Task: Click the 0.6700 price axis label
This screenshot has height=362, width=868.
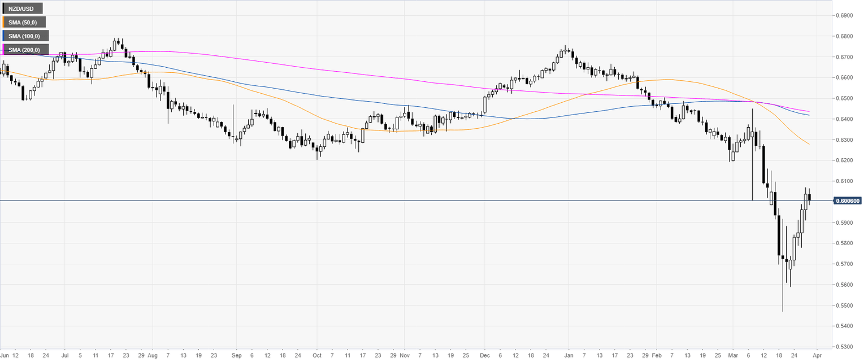Action: [x=845, y=57]
